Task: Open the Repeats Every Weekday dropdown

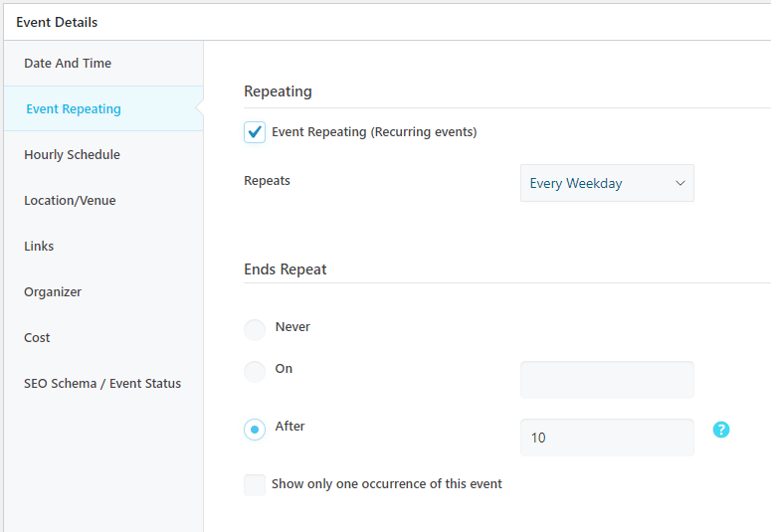Action: tap(607, 184)
